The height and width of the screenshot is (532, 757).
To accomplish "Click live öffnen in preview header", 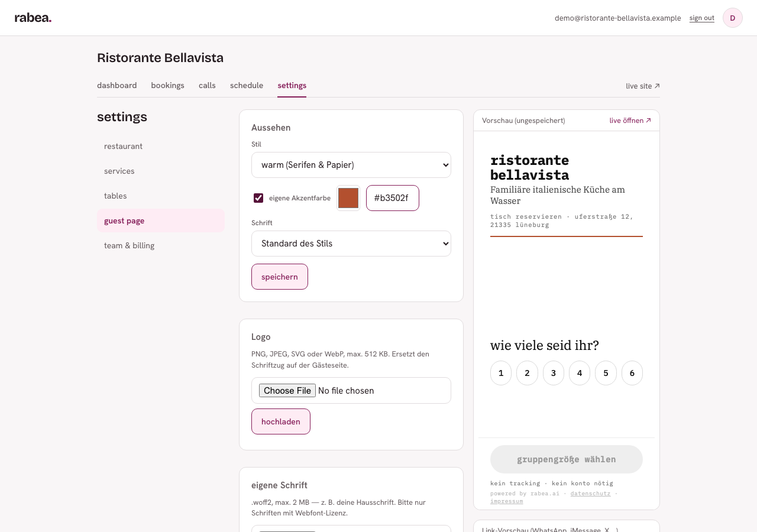I will [630, 120].
